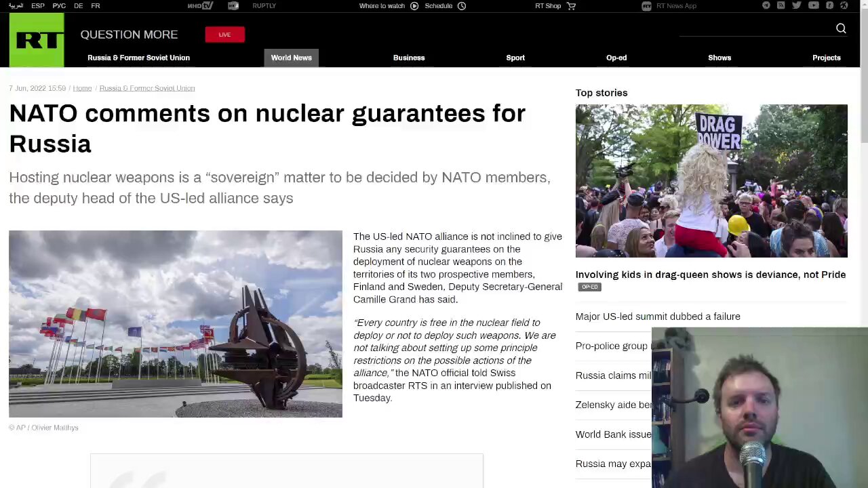Click the green RT logo
The image size is (868, 488).
pyautogui.click(x=37, y=40)
